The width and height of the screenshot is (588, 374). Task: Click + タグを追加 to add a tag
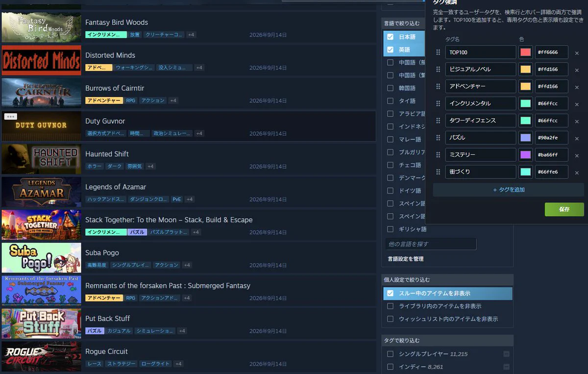point(509,190)
